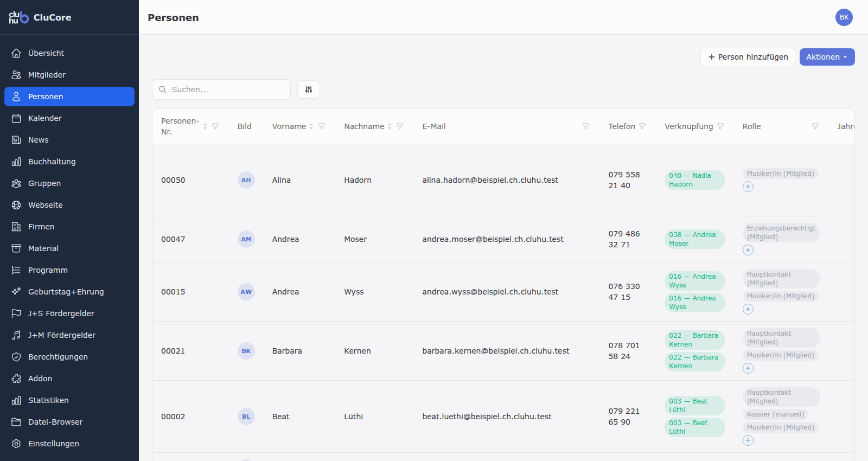
Task: Filter the Vorname column
Action: 322,126
